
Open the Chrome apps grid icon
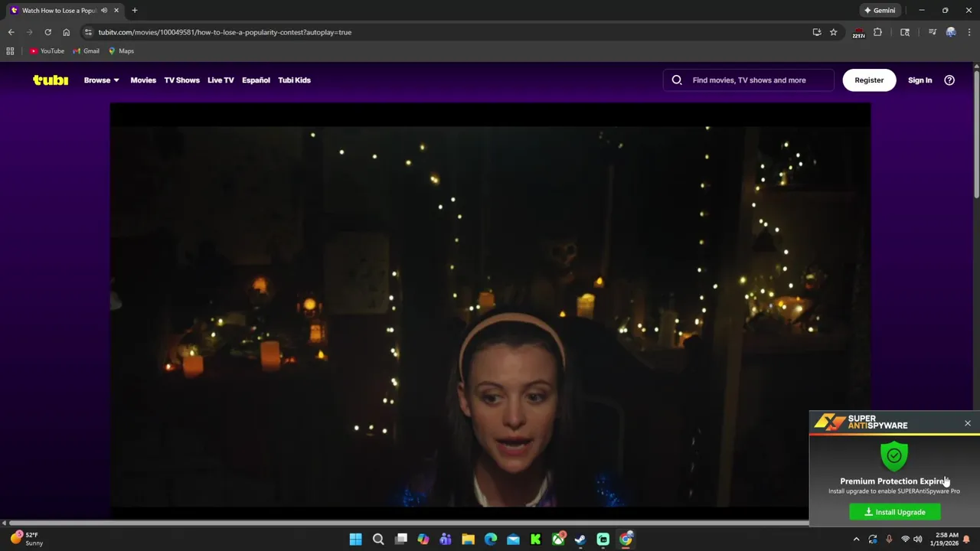click(10, 51)
